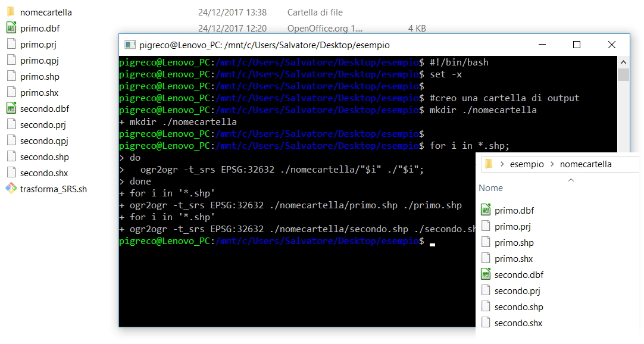Click the terminal window title bar icon

pyautogui.click(x=129, y=45)
